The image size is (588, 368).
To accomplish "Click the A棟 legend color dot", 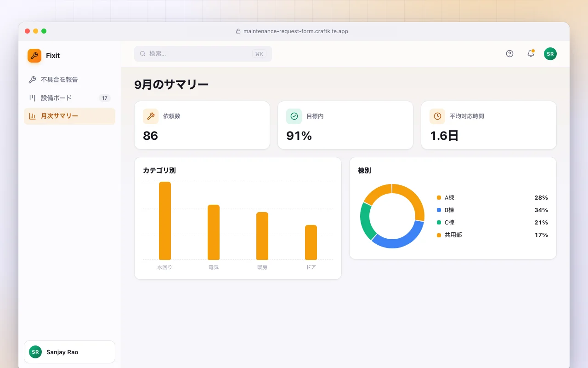I will tap(439, 198).
